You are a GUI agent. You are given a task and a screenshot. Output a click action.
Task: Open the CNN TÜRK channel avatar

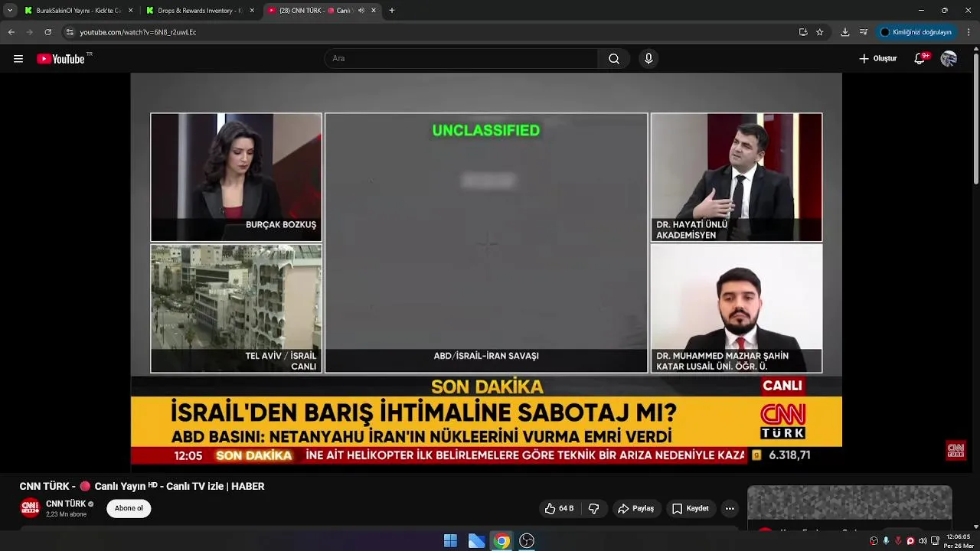tap(30, 508)
